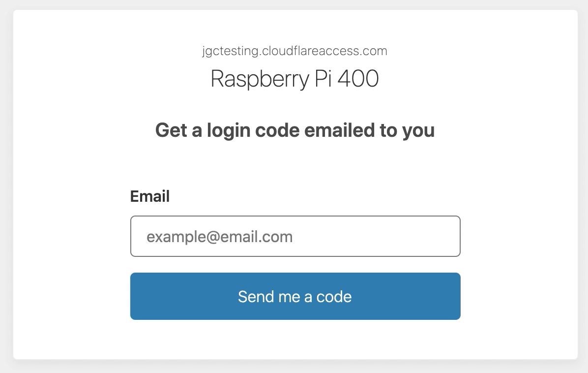Click the Send me a code button text
588x373 pixels.
(x=294, y=297)
